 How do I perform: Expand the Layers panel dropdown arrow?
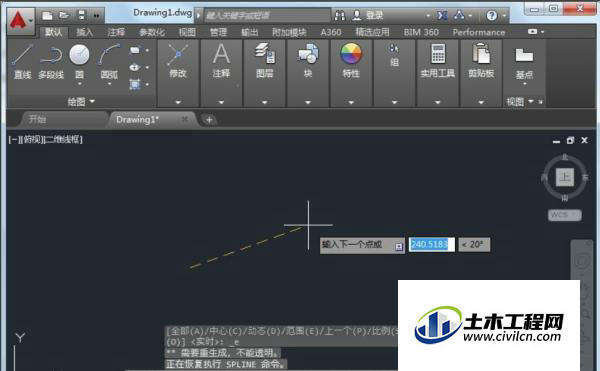coord(265,102)
